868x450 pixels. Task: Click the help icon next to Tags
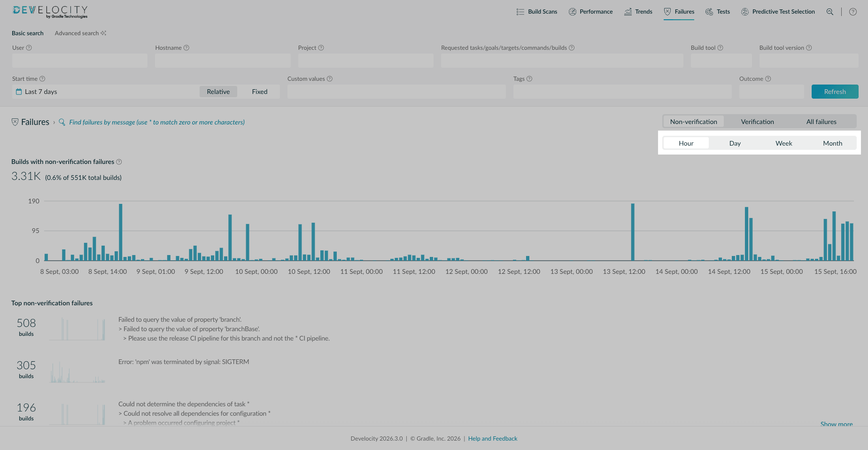[529, 79]
